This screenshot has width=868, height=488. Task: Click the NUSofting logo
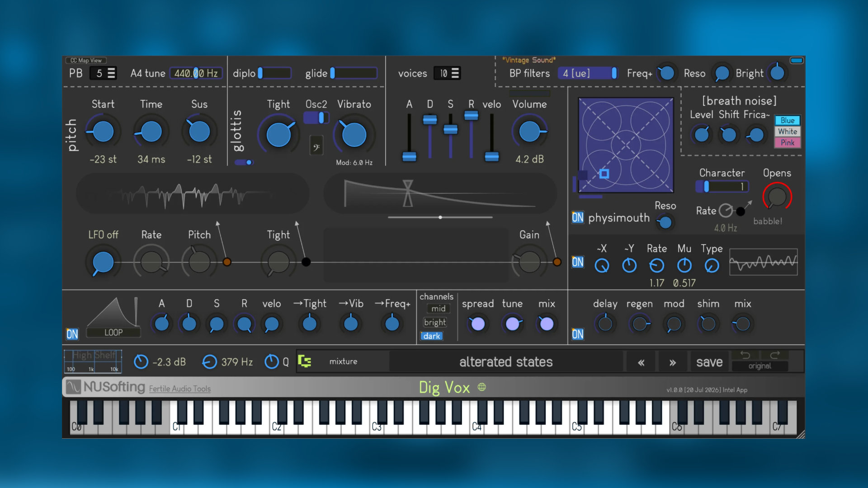pos(106,387)
